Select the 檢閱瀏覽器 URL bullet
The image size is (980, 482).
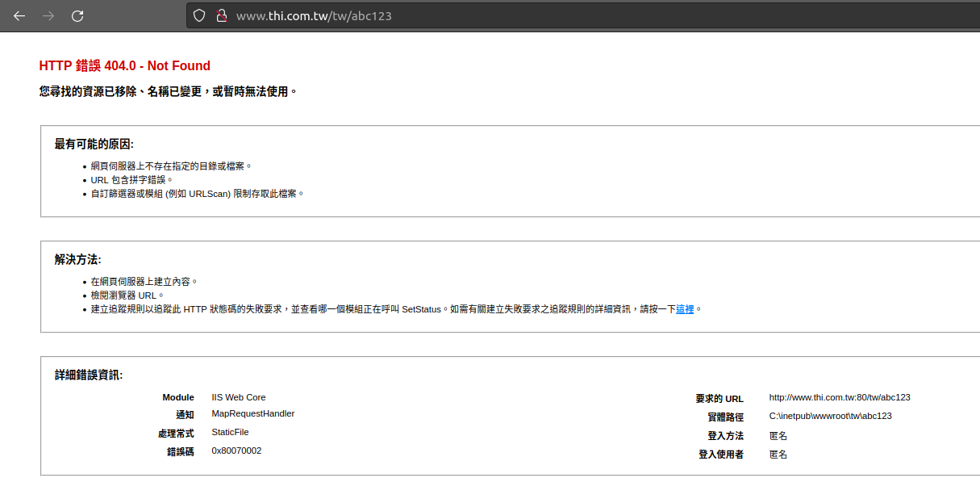(x=127, y=295)
